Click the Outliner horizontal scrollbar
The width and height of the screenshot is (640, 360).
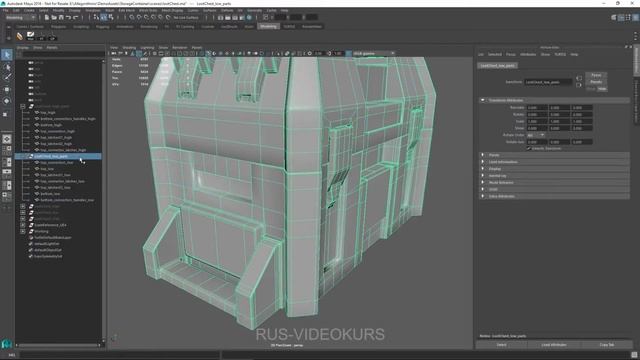coord(58,345)
